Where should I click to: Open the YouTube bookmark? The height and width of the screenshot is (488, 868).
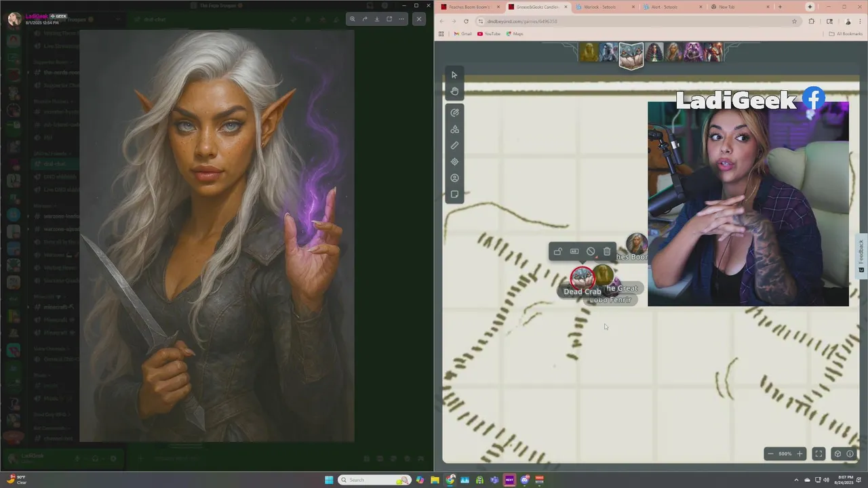[x=489, y=33]
